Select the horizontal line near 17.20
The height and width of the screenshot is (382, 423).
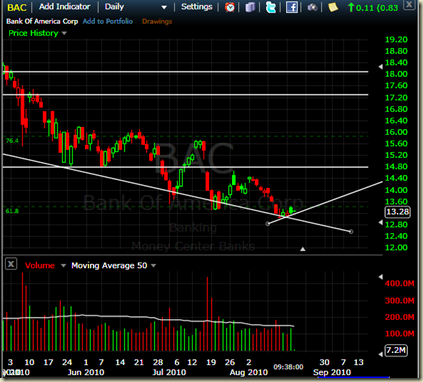pyautogui.click(x=185, y=95)
